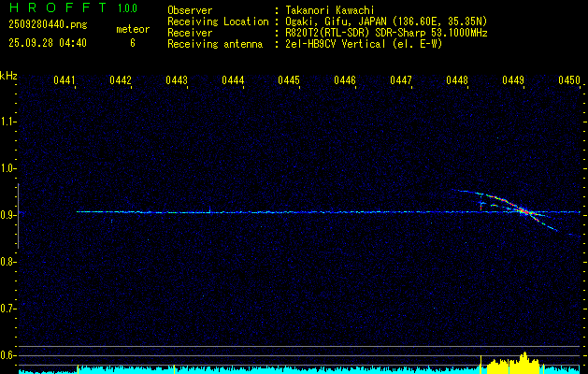Click the HROFFT 1.0.0 title text
Viewport: 588px width, 374px height.
[73, 7]
